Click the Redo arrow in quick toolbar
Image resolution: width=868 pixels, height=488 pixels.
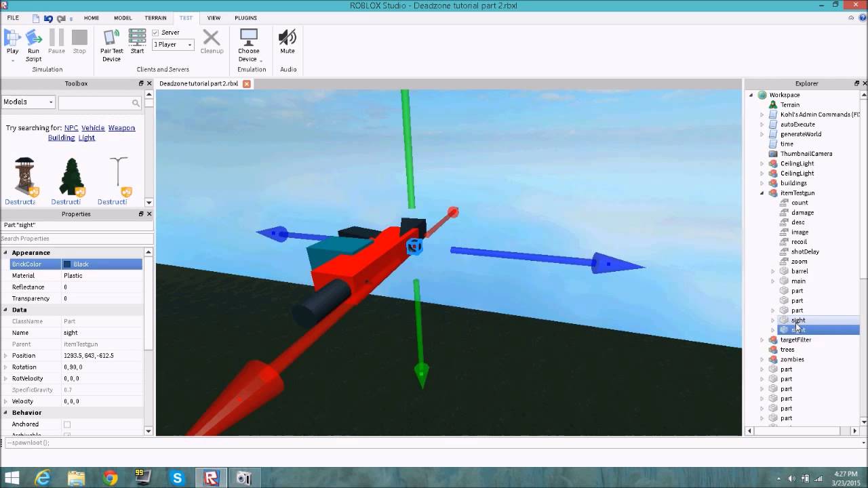coord(61,18)
